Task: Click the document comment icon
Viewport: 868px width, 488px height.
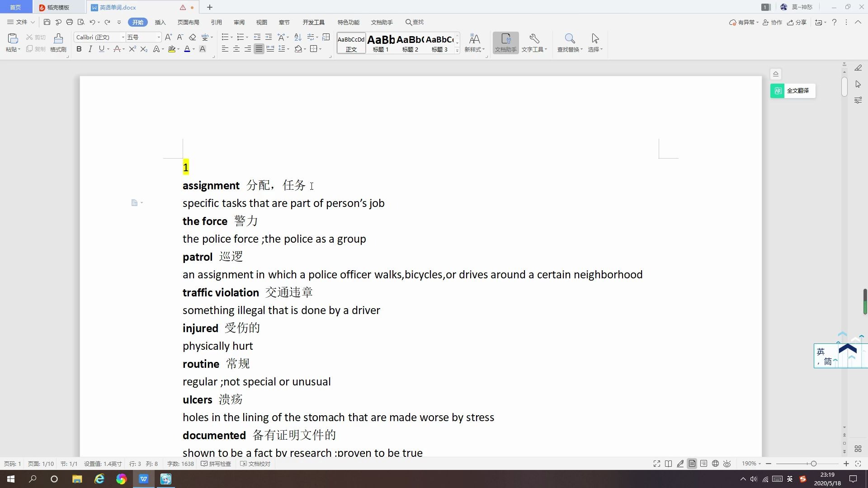Action: [133, 202]
